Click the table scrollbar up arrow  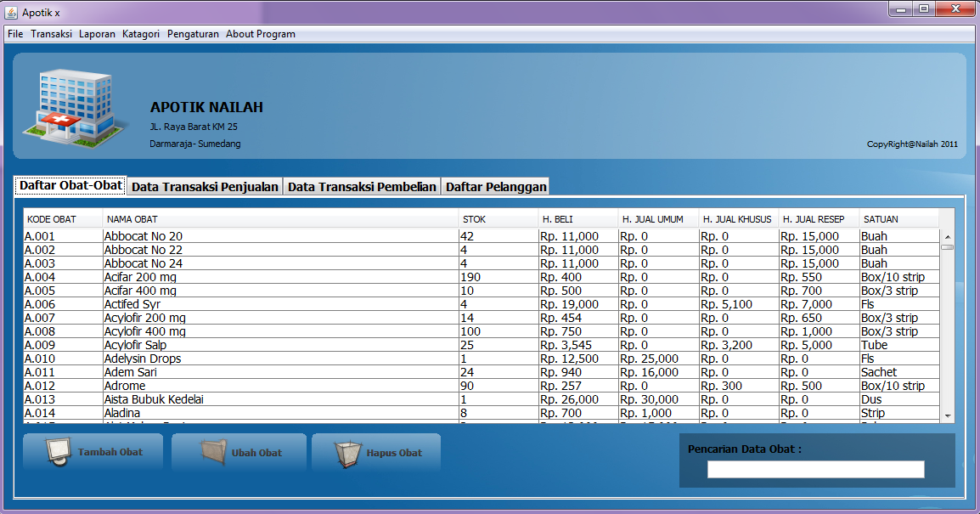pyautogui.click(x=948, y=237)
